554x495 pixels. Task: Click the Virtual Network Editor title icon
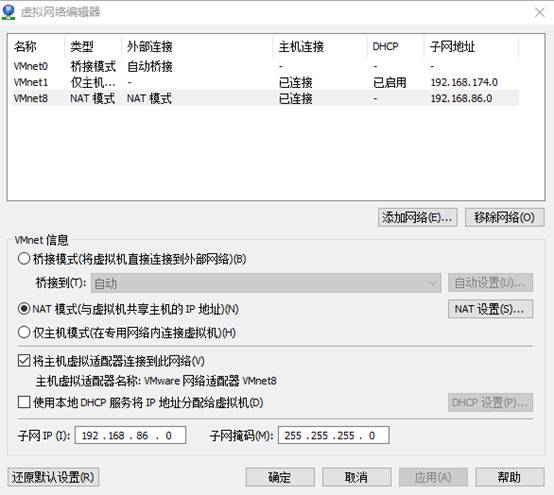coord(8,12)
